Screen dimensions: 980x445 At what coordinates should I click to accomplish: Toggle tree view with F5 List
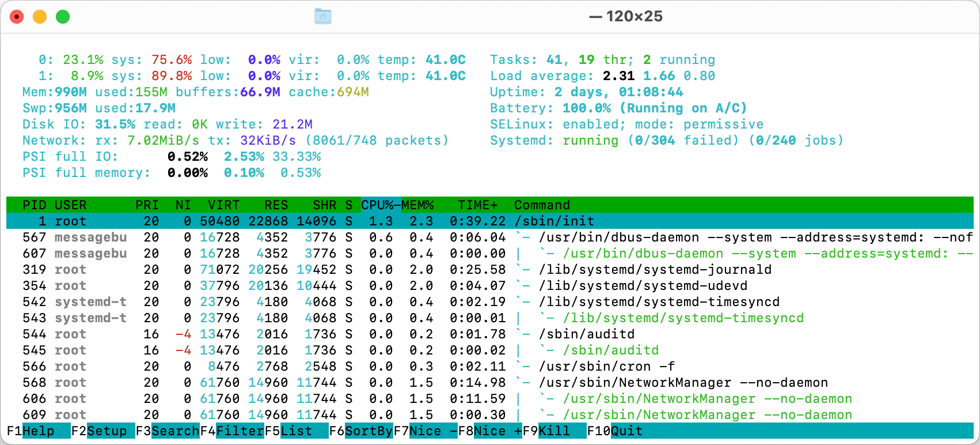click(296, 431)
